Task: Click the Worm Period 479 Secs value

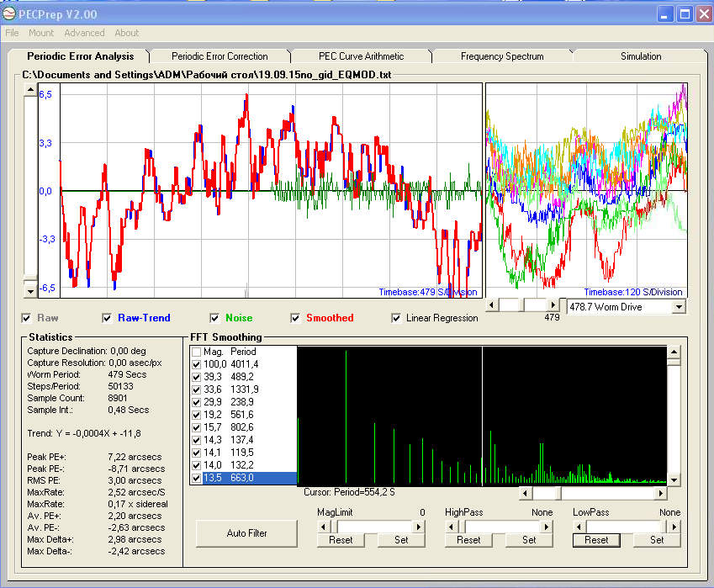Action: (127, 375)
